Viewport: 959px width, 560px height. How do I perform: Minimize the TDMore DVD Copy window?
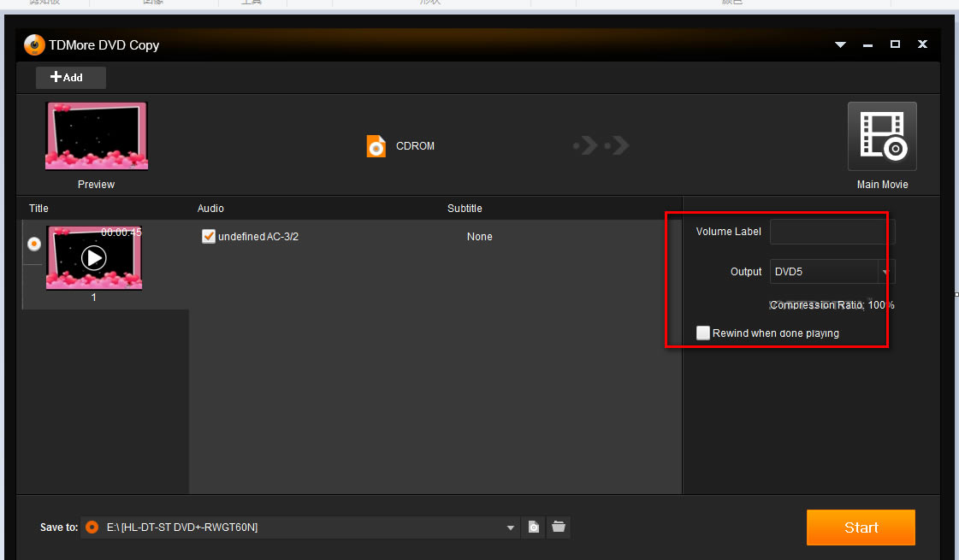point(867,44)
